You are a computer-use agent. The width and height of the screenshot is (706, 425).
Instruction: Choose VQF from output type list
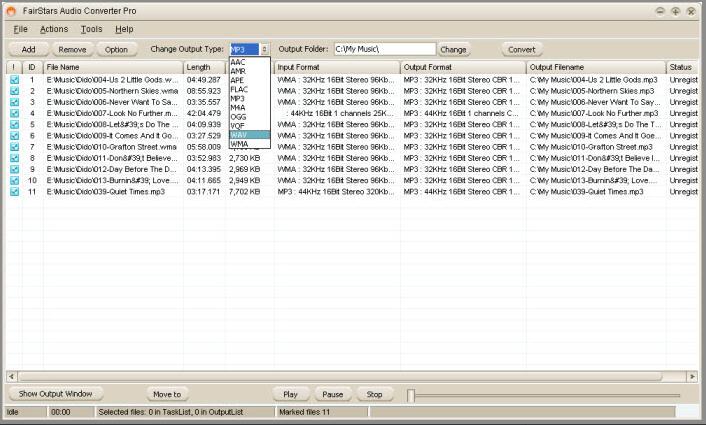point(250,126)
